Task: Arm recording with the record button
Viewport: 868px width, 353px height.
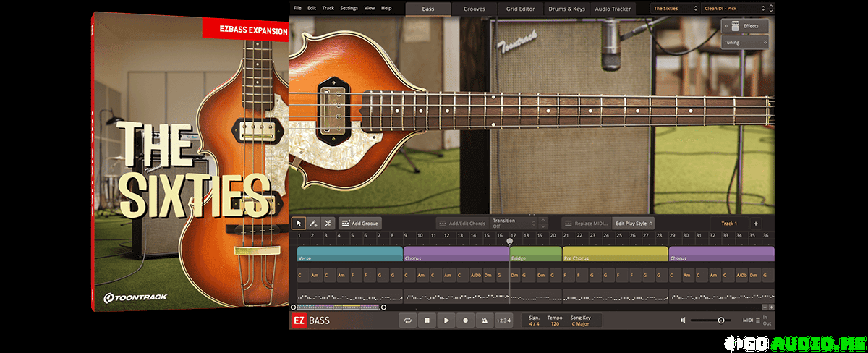Action: (466, 320)
